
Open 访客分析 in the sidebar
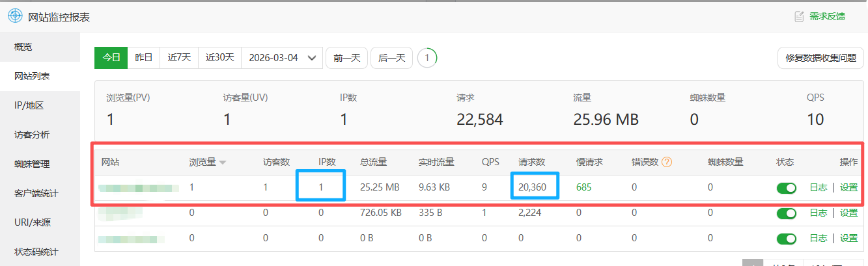(40, 135)
